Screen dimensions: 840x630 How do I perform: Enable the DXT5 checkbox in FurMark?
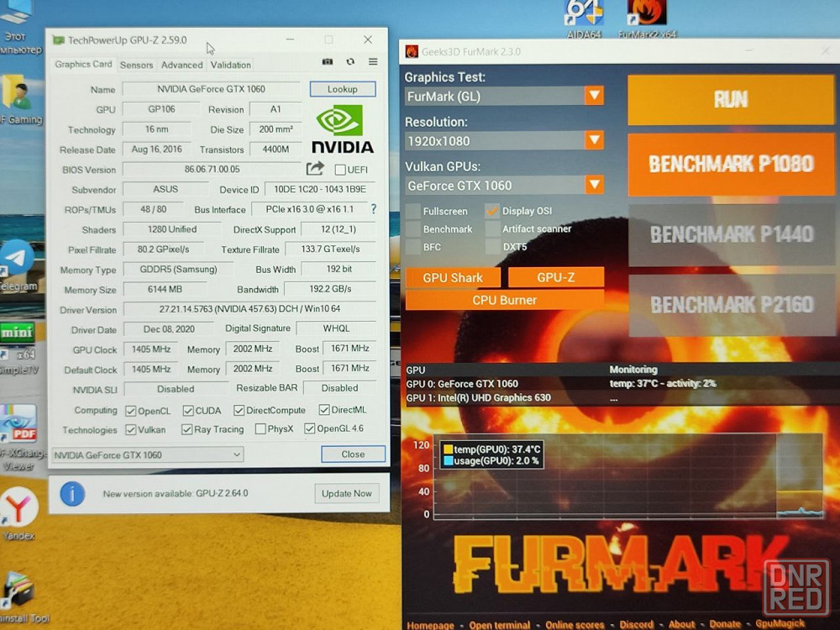(492, 246)
